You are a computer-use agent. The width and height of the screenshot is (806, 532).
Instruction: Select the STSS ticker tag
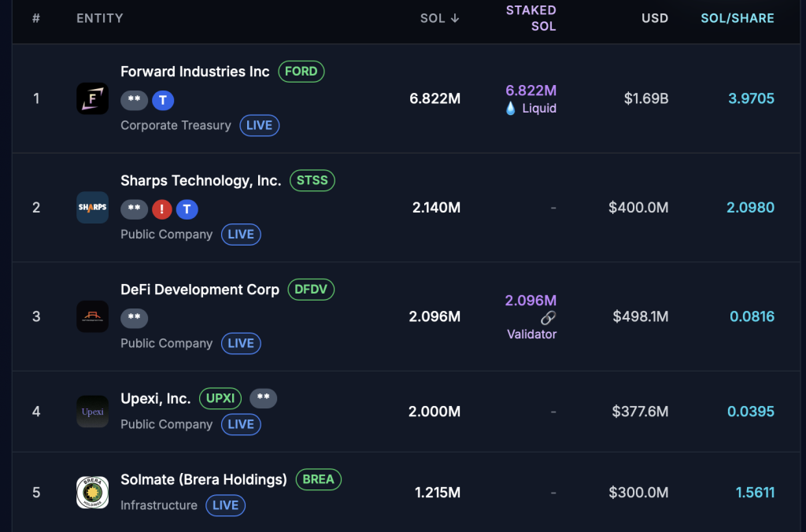click(x=312, y=180)
